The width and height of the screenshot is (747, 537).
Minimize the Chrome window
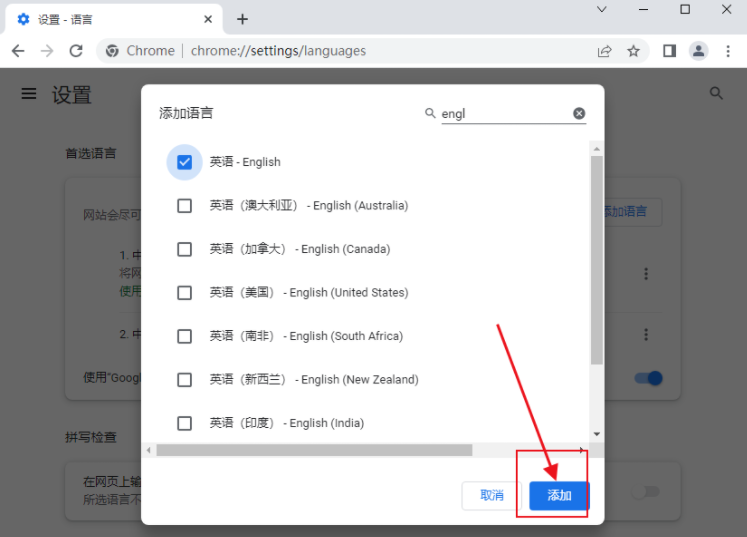pos(643,9)
